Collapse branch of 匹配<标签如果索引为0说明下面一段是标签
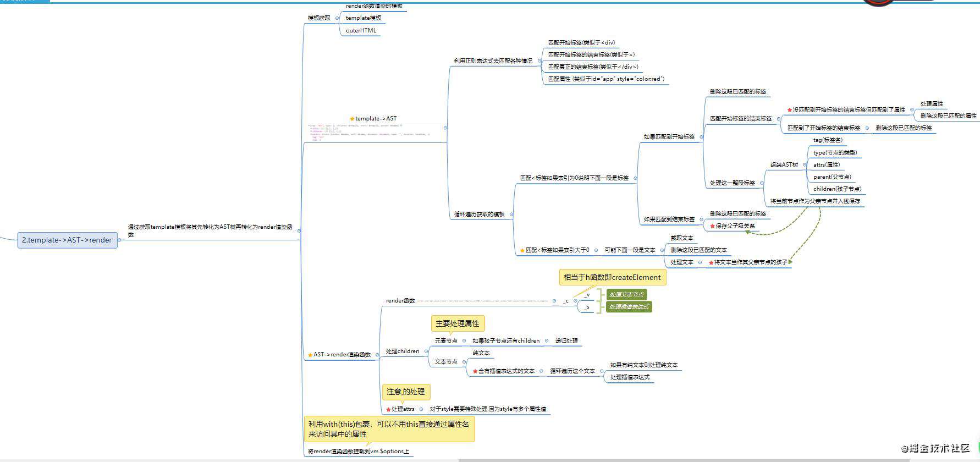The image size is (980, 462). point(635,178)
